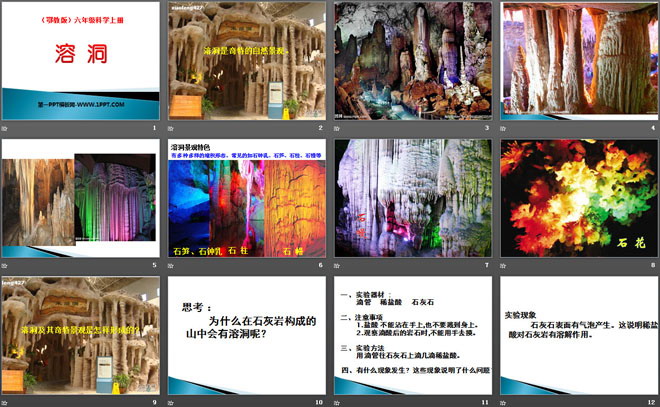The height and width of the screenshot is (407, 660).
Task: Click slide number 8 label
Action: tap(653, 265)
